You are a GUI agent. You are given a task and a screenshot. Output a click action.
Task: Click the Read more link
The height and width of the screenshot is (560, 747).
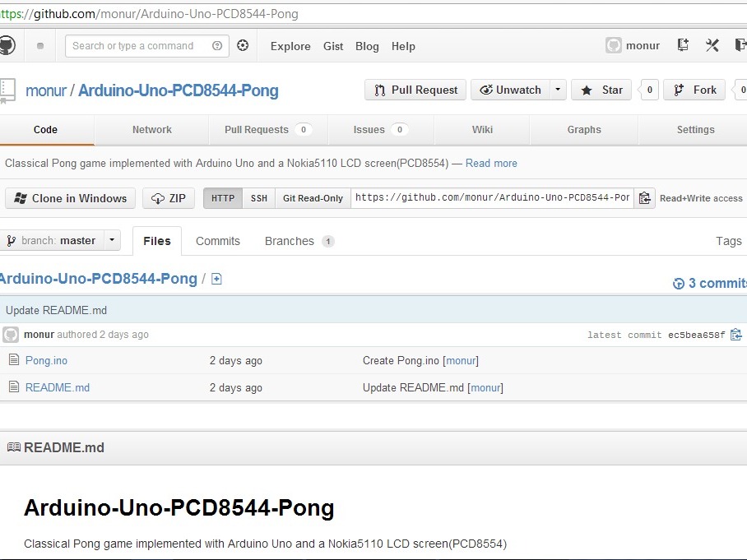click(x=491, y=164)
